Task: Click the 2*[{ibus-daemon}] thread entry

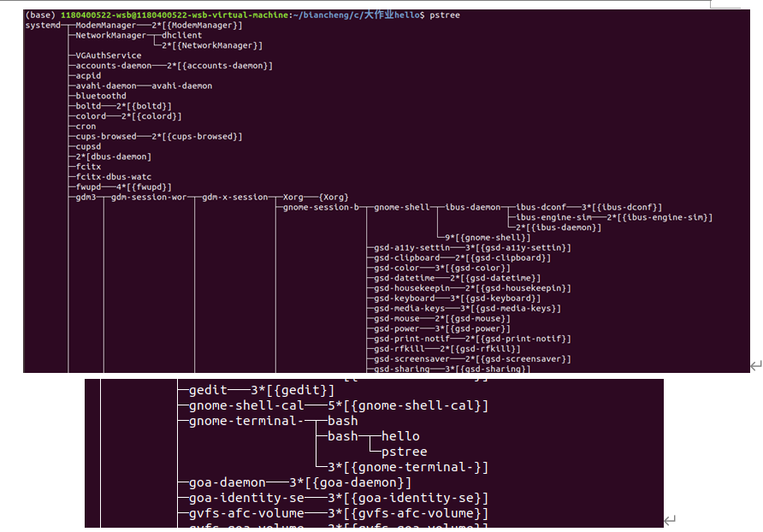Action: (x=559, y=228)
